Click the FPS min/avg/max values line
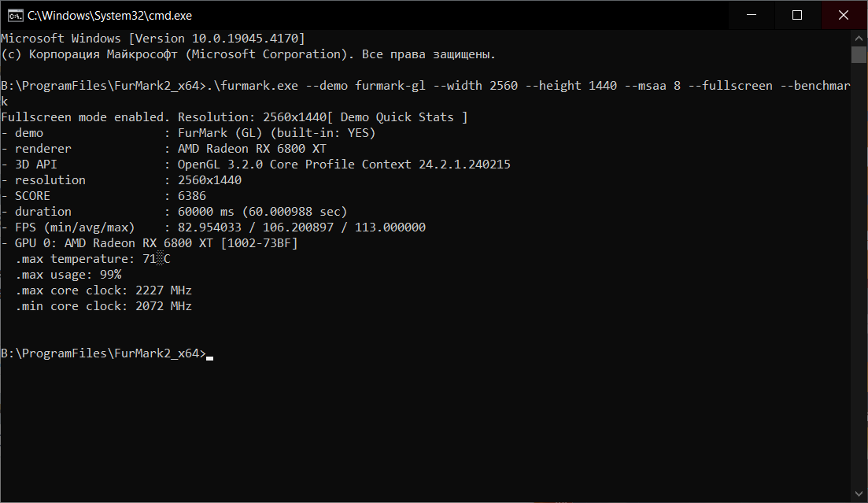The height and width of the screenshot is (503, 868). pos(301,227)
